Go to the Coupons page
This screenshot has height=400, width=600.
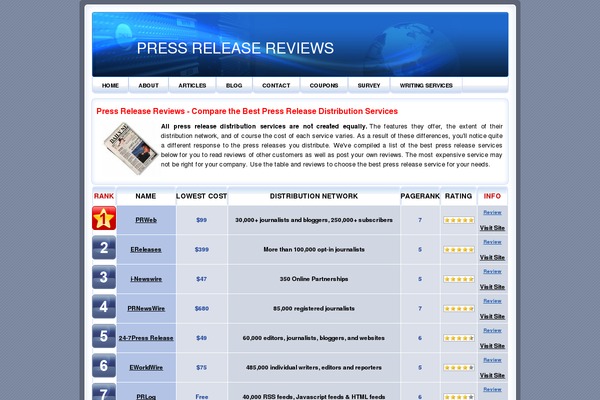[324, 85]
